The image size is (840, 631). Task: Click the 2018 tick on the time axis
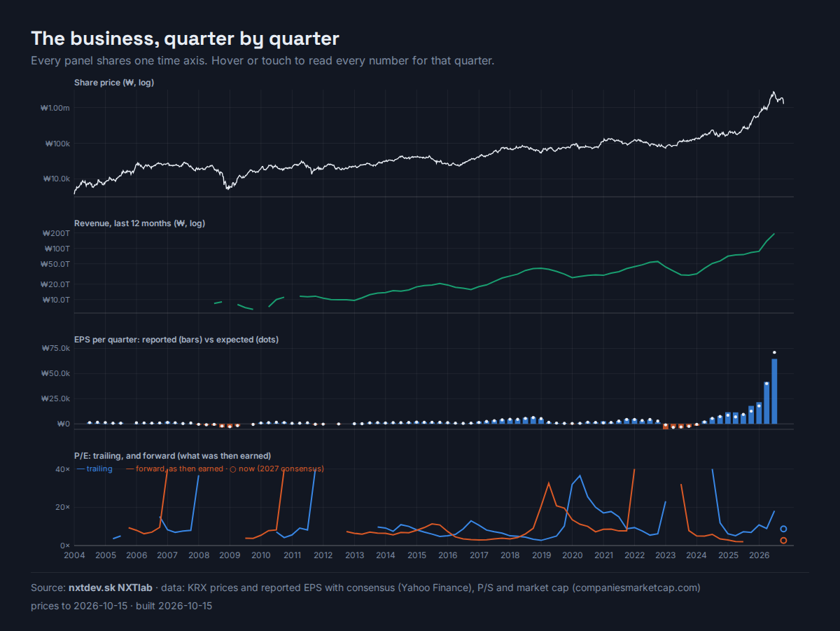510,555
